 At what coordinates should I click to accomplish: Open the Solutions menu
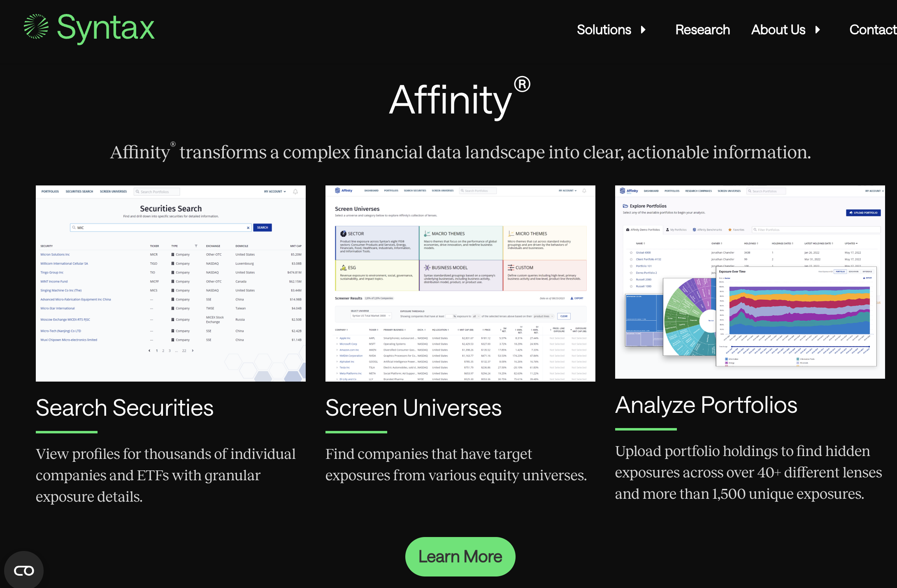pos(604,30)
